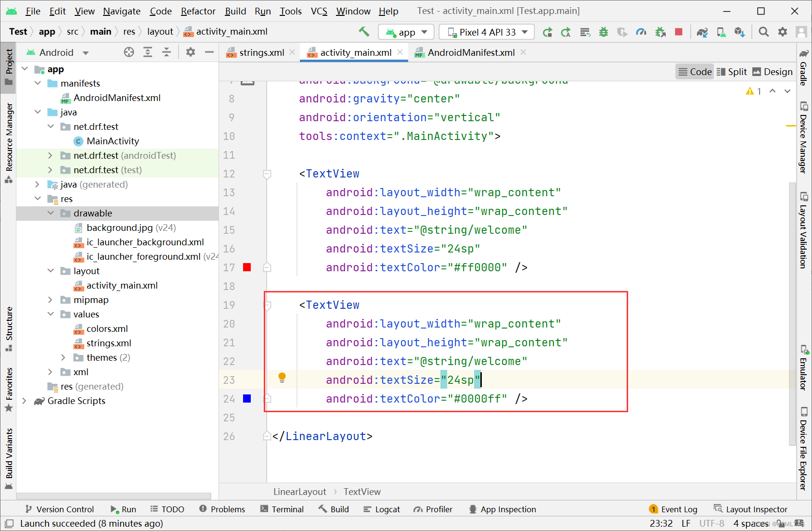Click the Apply Changes and Restart Activity icon
Screen dimensions: 812x531
point(566,32)
